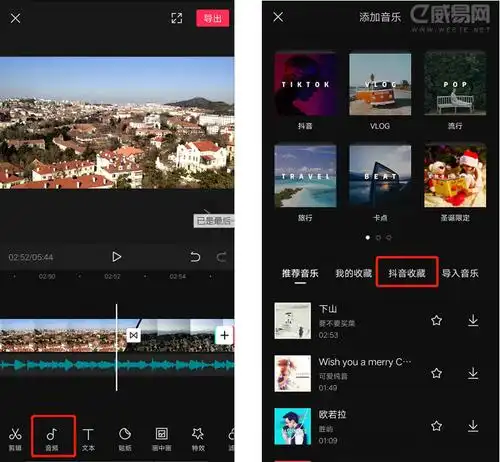Click the title Wish you a merry C…
This screenshot has width=500, height=462.
[x=365, y=362]
